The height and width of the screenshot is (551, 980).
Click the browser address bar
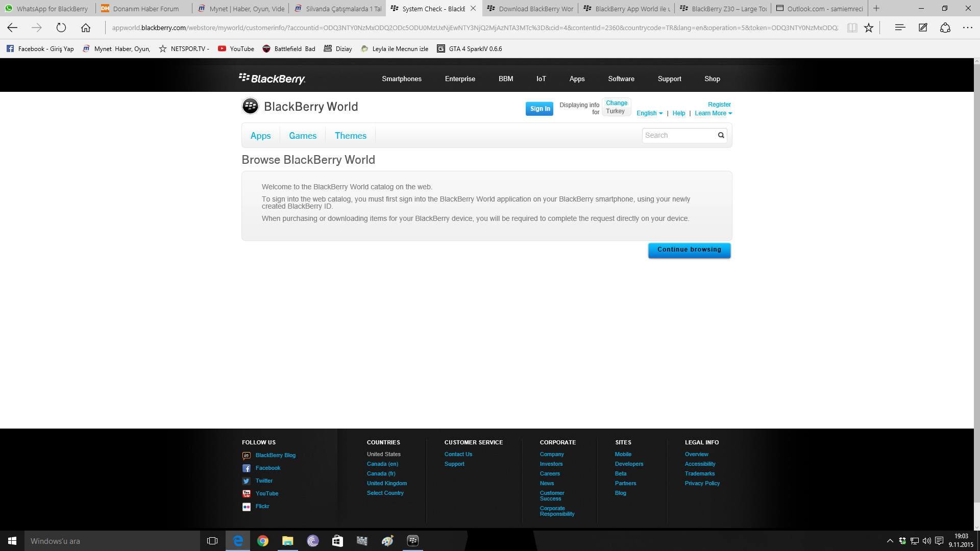point(475,28)
